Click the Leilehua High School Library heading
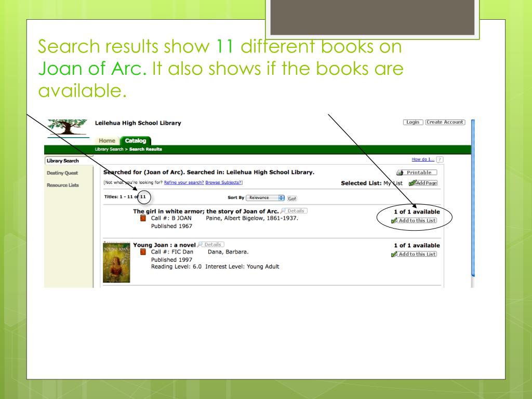The width and height of the screenshot is (532, 399). [138, 123]
